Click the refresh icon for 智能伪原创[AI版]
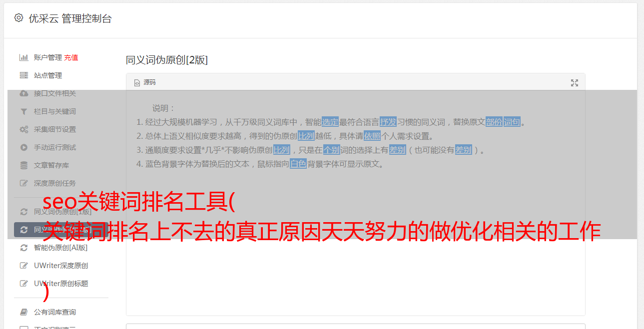The width and height of the screenshot is (644, 329). click(x=23, y=248)
